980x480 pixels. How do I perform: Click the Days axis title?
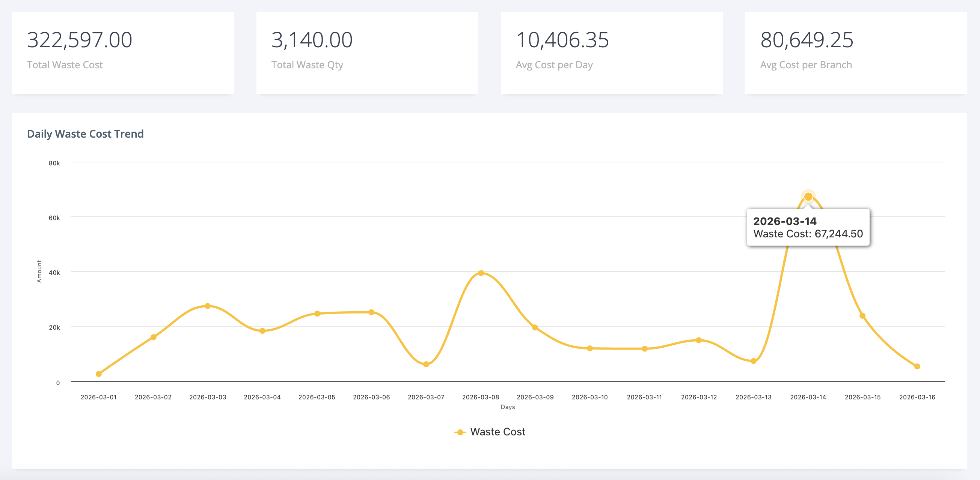pos(508,407)
